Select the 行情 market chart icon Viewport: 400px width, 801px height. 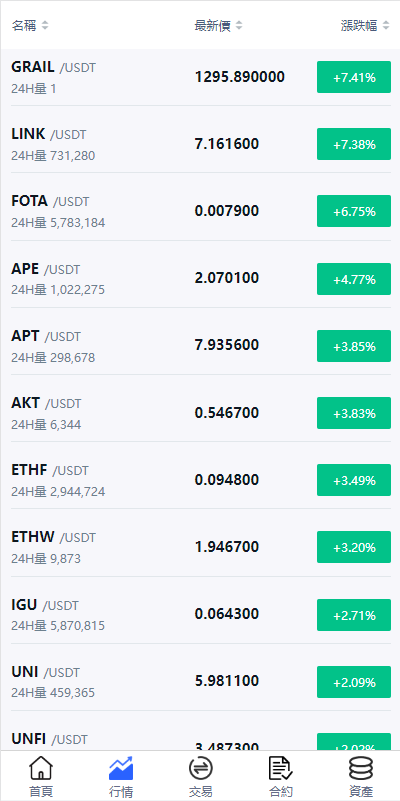pyautogui.click(x=121, y=768)
